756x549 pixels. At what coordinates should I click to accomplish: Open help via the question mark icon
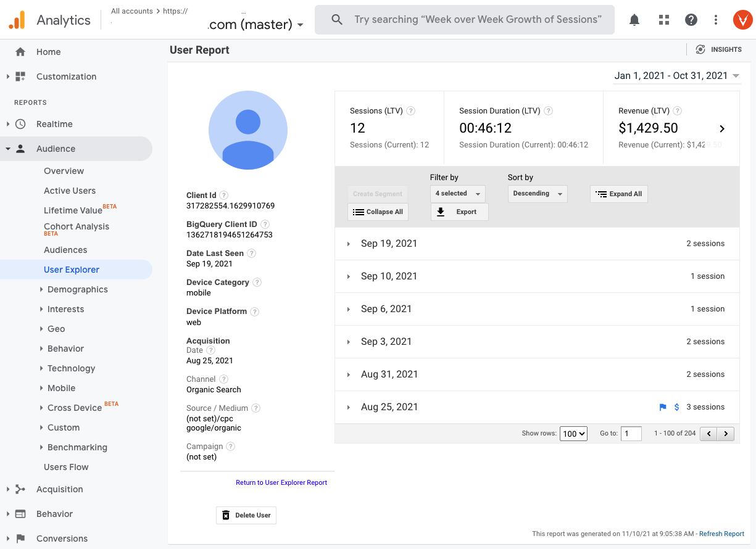[691, 19]
